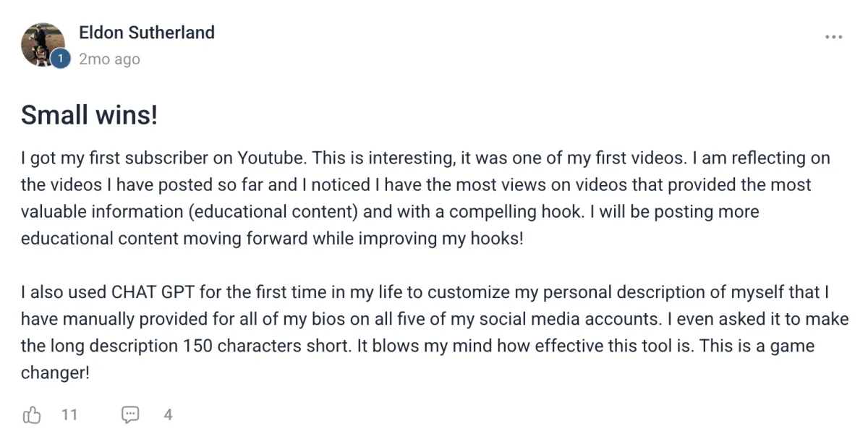Open Eldon Sutherland's profile picture

(43, 44)
